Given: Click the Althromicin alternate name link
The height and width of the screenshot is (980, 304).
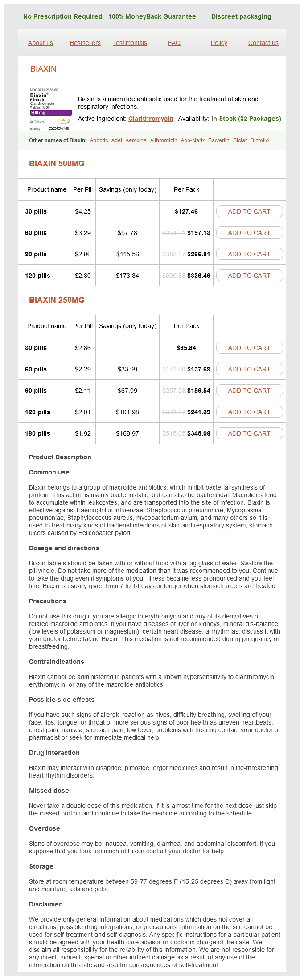Looking at the screenshot, I should [x=164, y=140].
